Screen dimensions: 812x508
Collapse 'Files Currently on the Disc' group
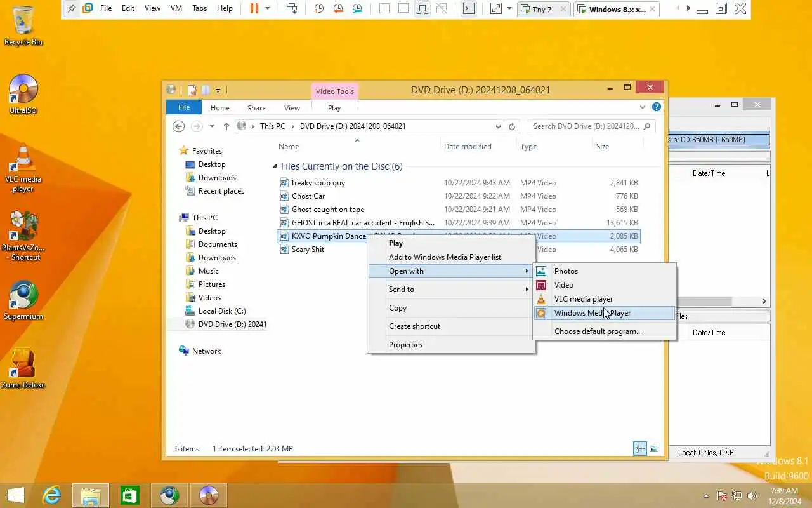pos(275,166)
